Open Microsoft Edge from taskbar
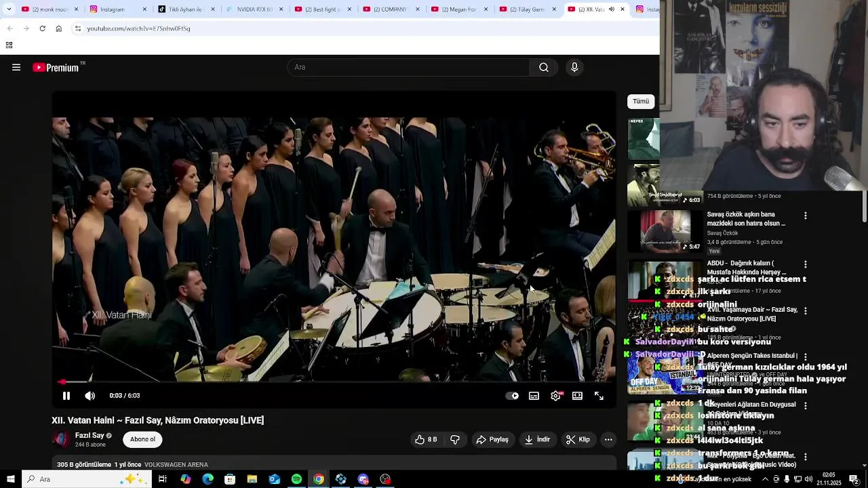This screenshot has width=868, height=488. coord(208,479)
